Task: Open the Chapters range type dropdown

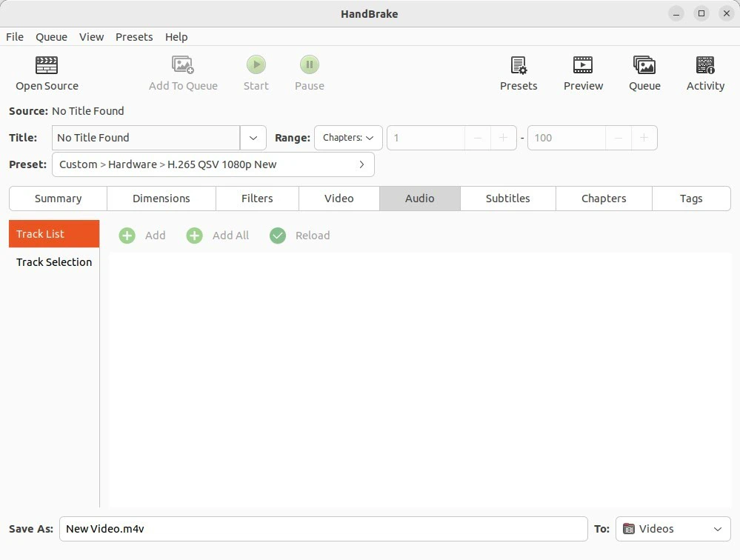Action: [348, 138]
